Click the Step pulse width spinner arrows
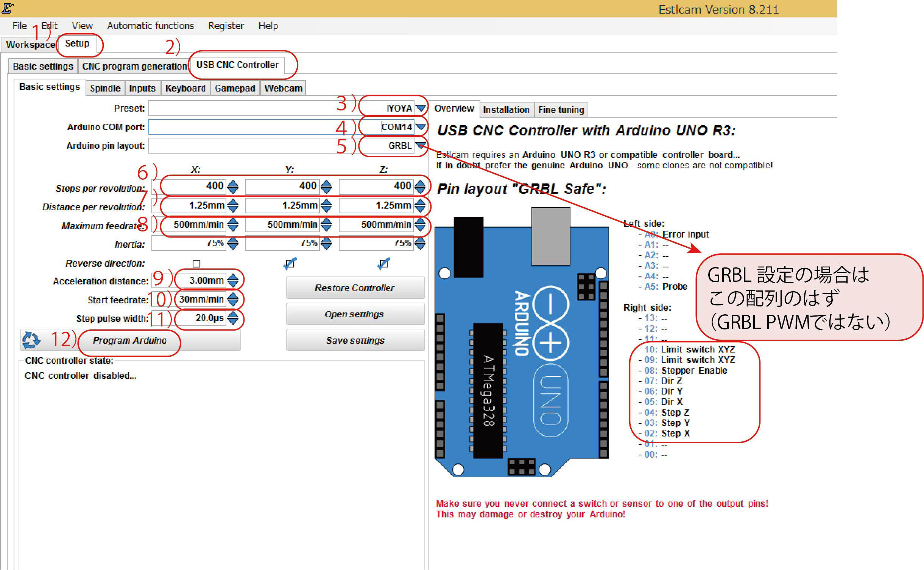This screenshot has width=924, height=570. click(x=233, y=318)
